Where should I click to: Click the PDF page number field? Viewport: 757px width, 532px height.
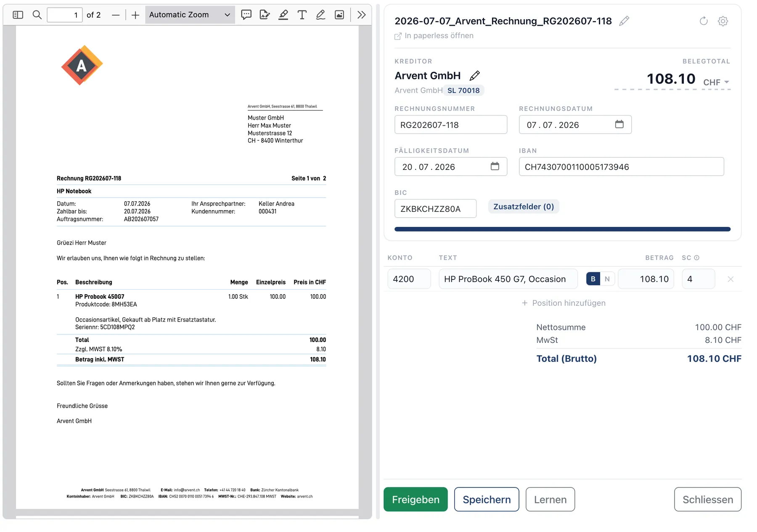(65, 15)
